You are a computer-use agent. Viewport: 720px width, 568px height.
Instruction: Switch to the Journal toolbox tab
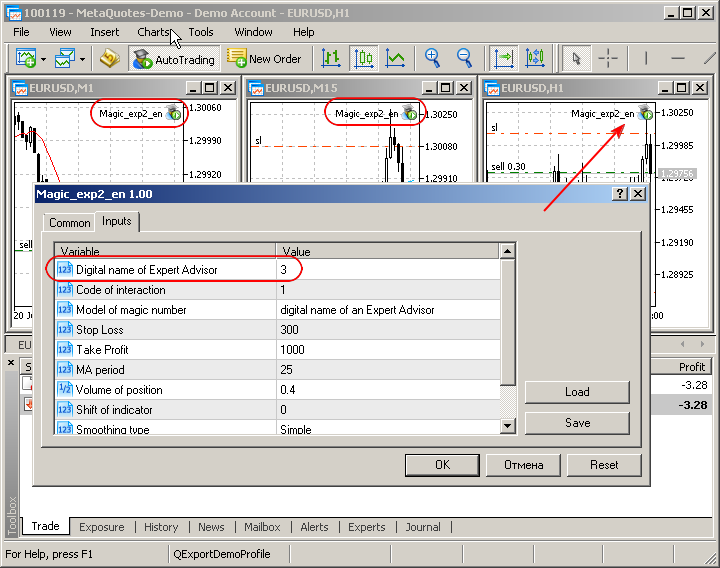422,527
